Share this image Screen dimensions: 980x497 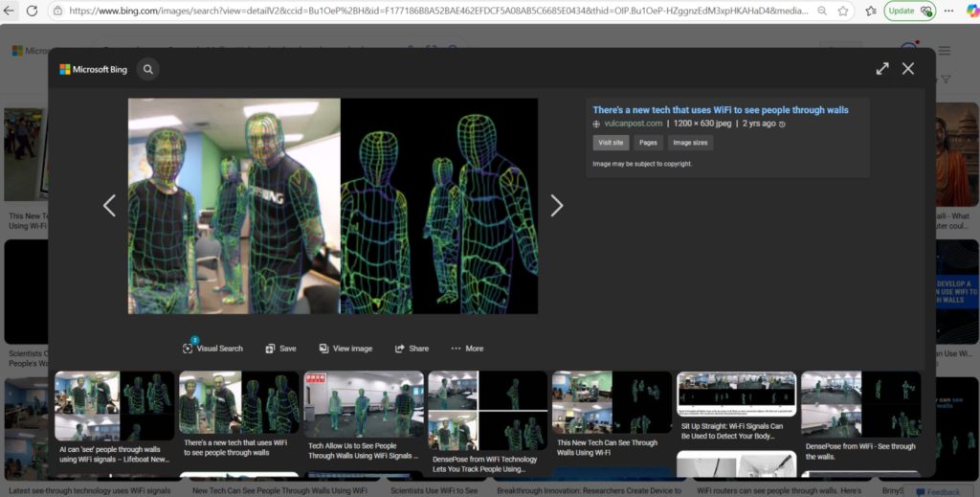412,349
